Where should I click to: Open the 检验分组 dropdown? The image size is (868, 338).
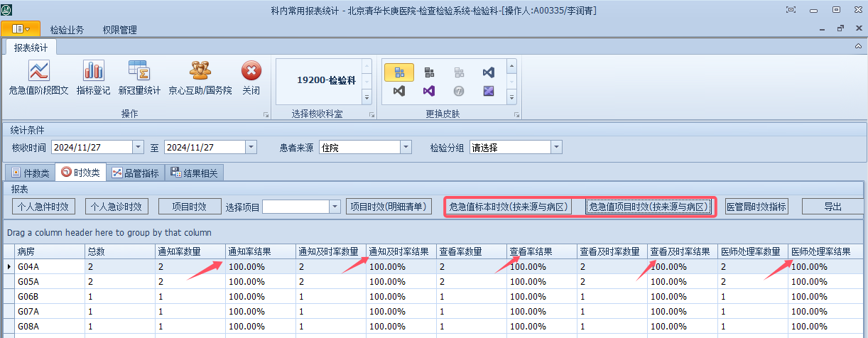tap(556, 147)
